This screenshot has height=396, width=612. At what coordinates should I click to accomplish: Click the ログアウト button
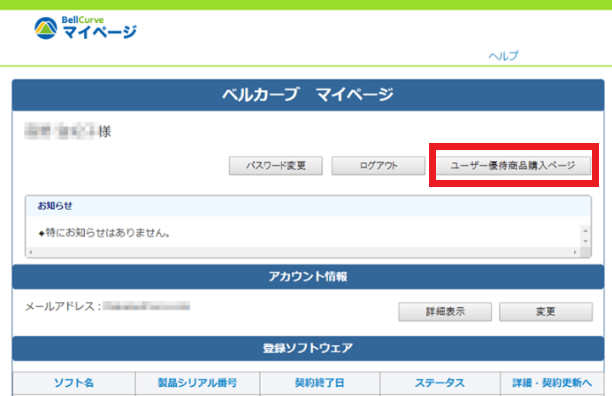click(x=378, y=166)
